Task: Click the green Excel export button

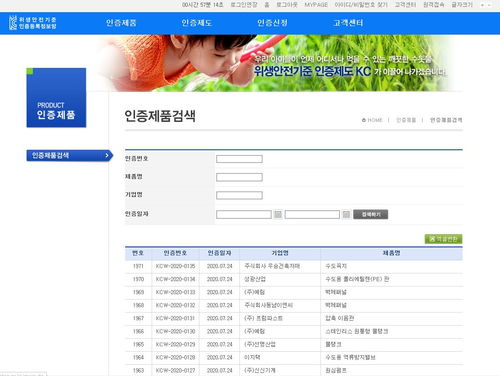Action: click(x=443, y=239)
